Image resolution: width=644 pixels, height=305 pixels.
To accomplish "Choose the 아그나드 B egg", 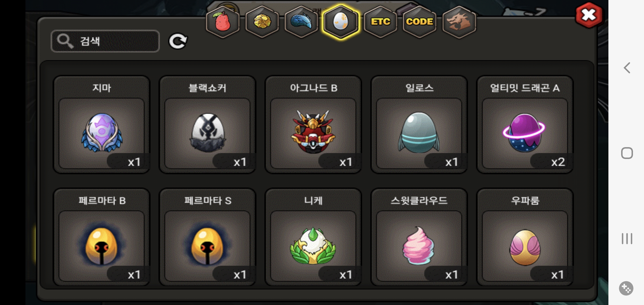I will click(313, 124).
